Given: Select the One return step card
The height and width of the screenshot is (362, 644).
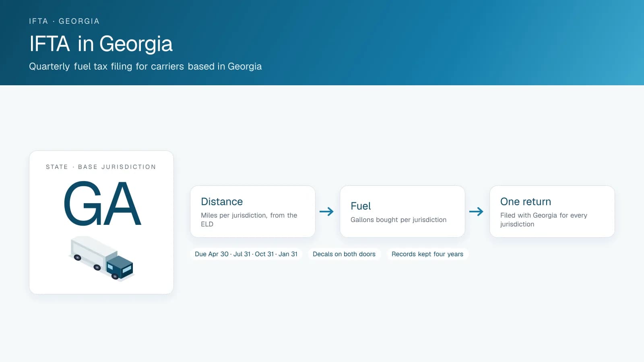Looking at the screenshot, I should click(x=552, y=212).
